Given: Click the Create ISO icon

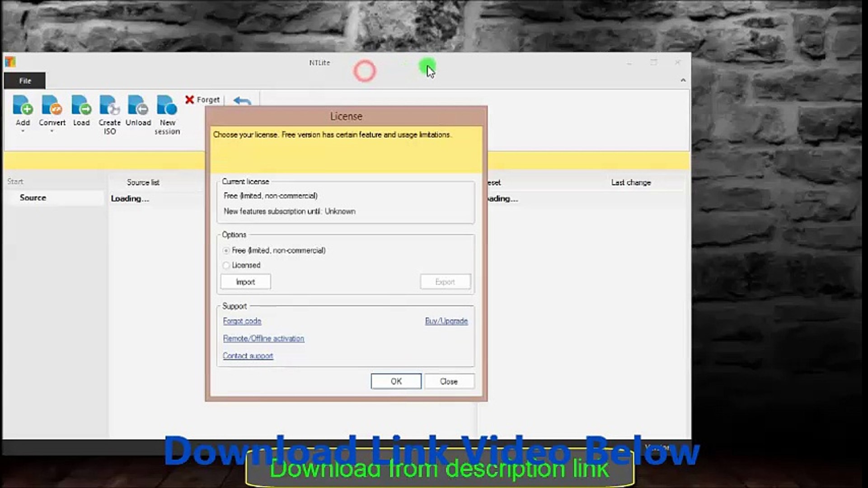Looking at the screenshot, I should coord(109,105).
